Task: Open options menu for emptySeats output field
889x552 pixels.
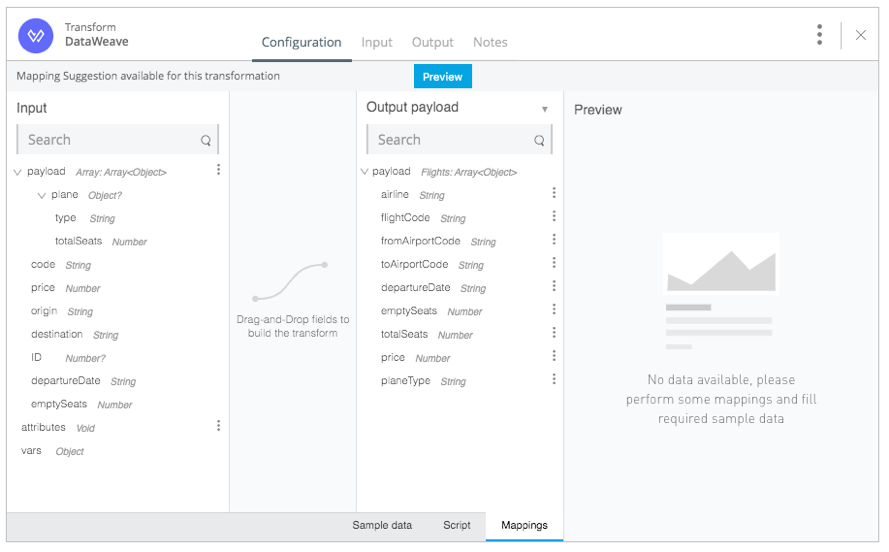Action: click(554, 309)
